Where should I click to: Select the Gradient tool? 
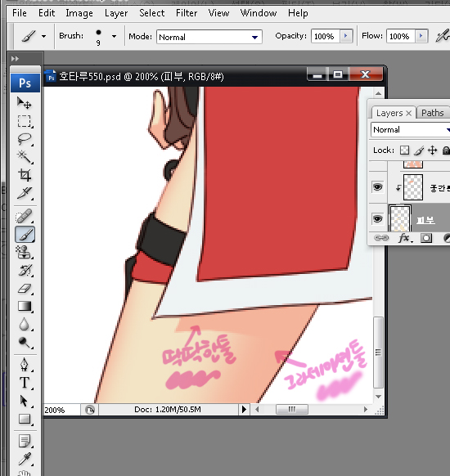coord(25,306)
